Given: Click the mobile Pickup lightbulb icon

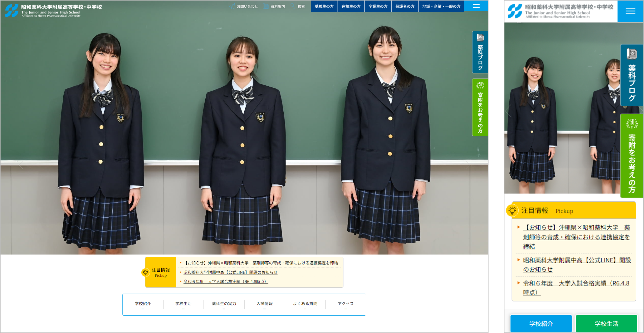Looking at the screenshot, I should [x=512, y=210].
